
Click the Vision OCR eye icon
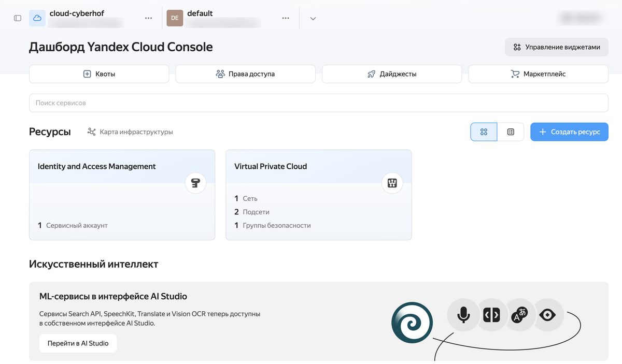tap(547, 315)
